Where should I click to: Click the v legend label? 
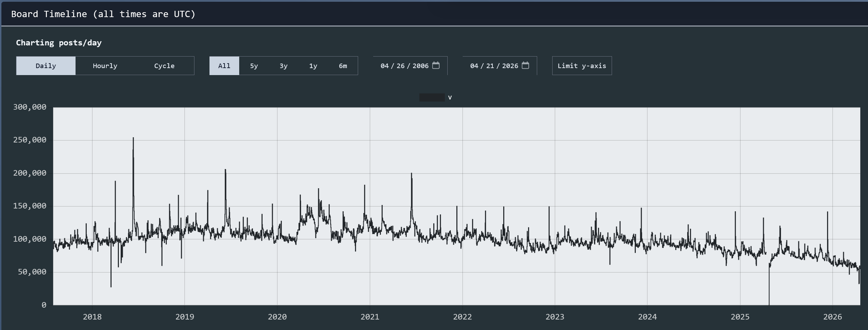click(x=450, y=97)
